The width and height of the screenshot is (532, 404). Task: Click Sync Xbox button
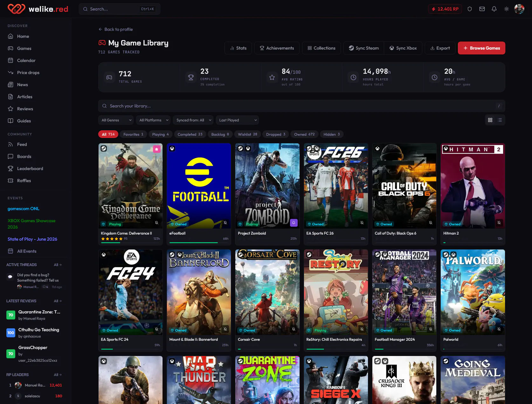point(403,48)
